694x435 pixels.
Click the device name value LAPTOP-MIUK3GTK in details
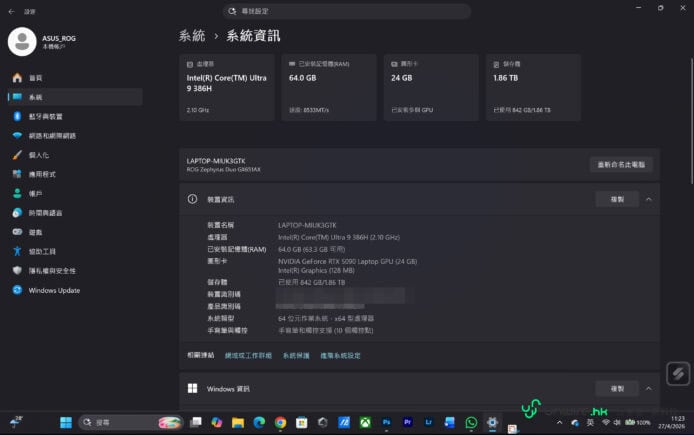(x=307, y=225)
